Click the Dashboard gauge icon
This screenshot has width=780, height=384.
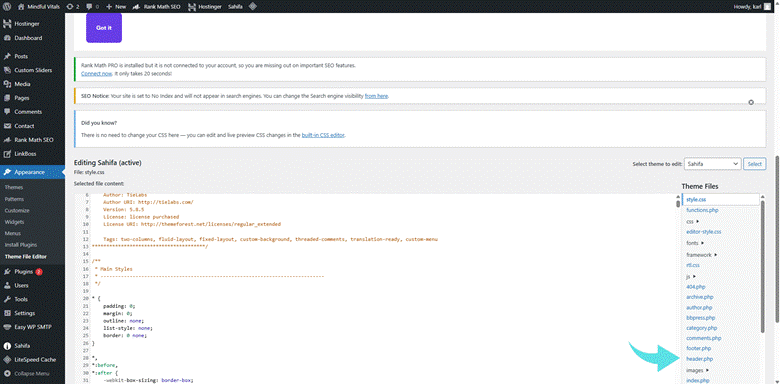click(x=7, y=38)
